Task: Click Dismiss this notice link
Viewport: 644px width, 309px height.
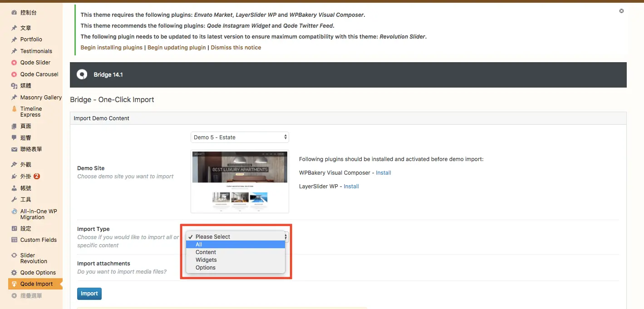Action: [236, 48]
